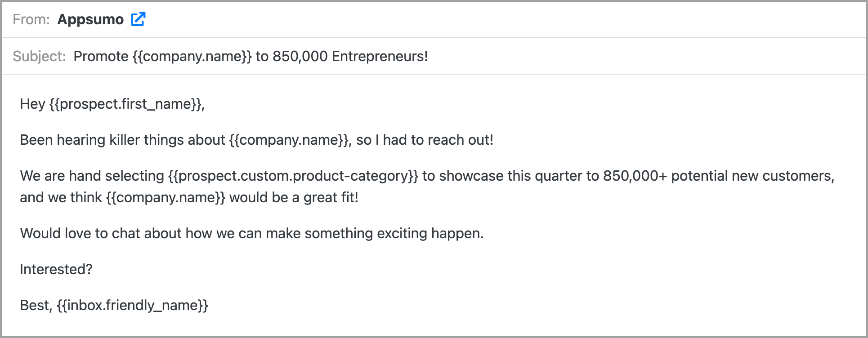Click the so I had to reach out! text

pos(425,140)
